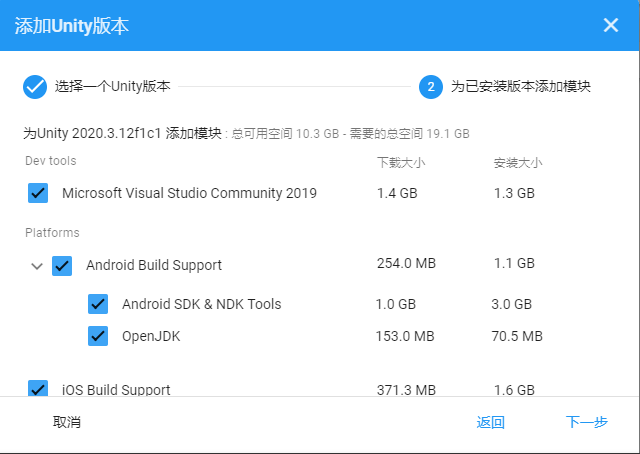
Task: Uncheck Microsoft Visual Studio Community 2019
Action: point(38,193)
